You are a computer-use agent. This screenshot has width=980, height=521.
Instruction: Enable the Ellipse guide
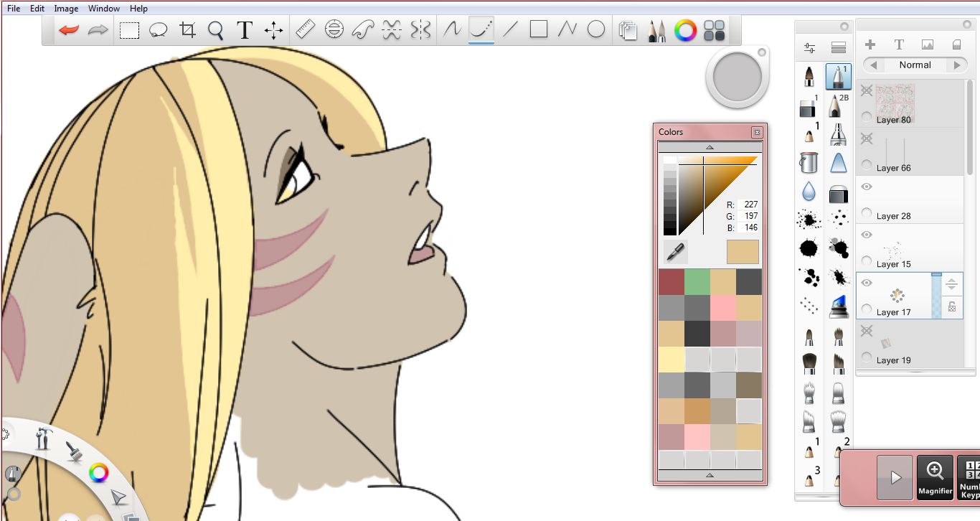[x=334, y=30]
